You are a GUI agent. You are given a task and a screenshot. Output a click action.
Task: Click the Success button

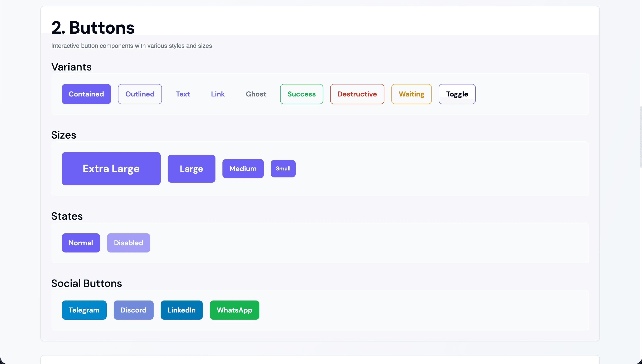coord(301,94)
